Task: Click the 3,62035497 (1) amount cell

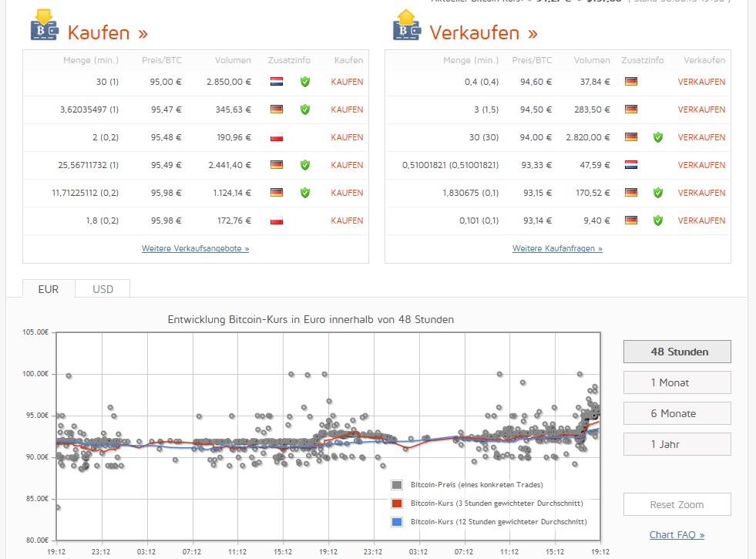Action: 89,109
